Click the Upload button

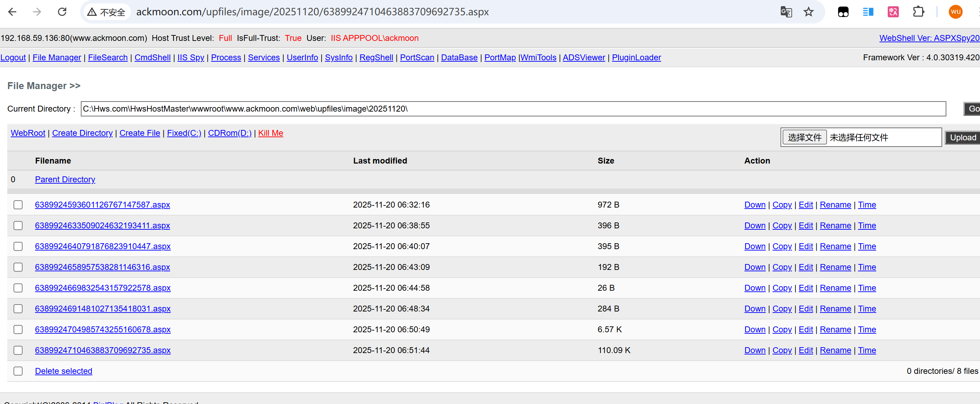coord(963,138)
